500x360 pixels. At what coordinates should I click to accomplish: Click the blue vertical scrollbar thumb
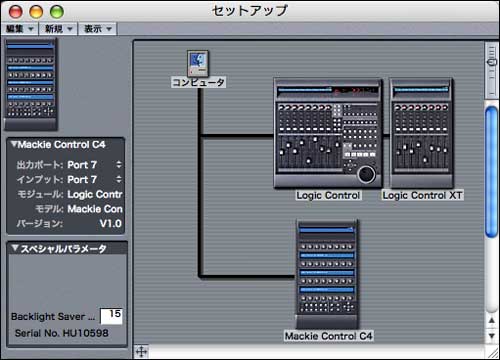click(x=491, y=172)
